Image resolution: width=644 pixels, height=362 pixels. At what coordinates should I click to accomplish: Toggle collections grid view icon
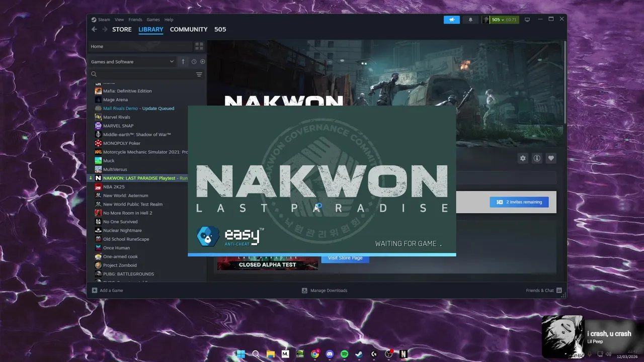(199, 46)
